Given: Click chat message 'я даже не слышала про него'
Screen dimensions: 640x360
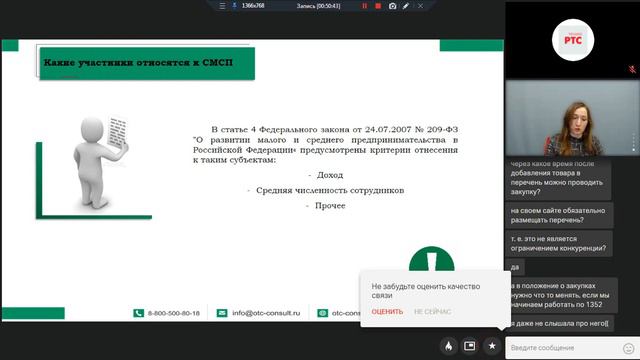Looking at the screenshot, I should (x=560, y=323).
